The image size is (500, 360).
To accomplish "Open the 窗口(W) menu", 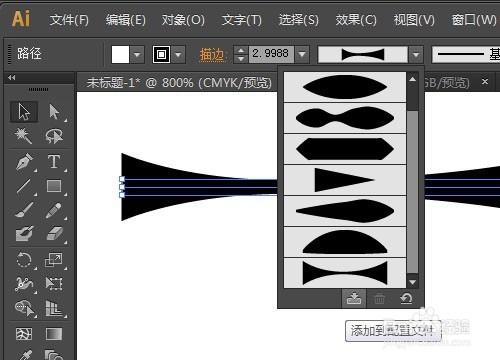I will pos(474,20).
